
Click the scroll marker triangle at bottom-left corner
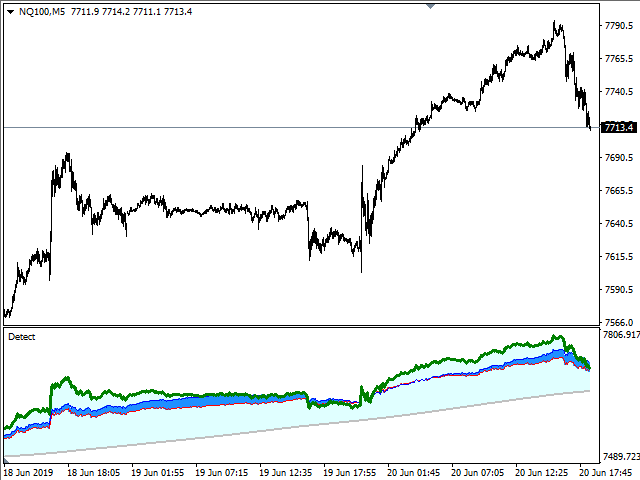(x=6, y=460)
